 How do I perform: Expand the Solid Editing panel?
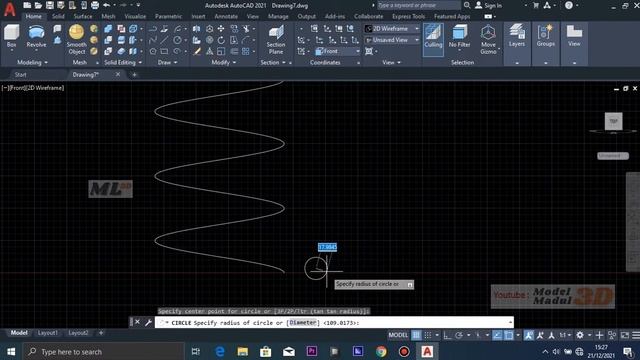pos(123,62)
